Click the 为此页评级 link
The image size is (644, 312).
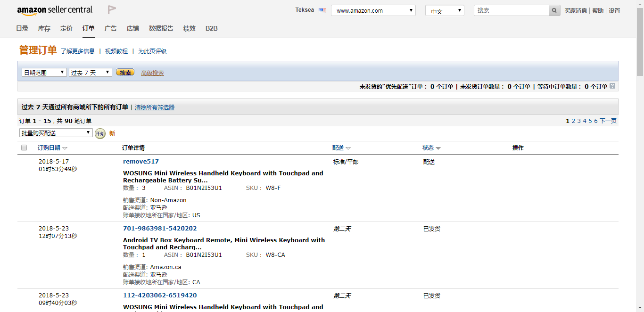point(152,51)
